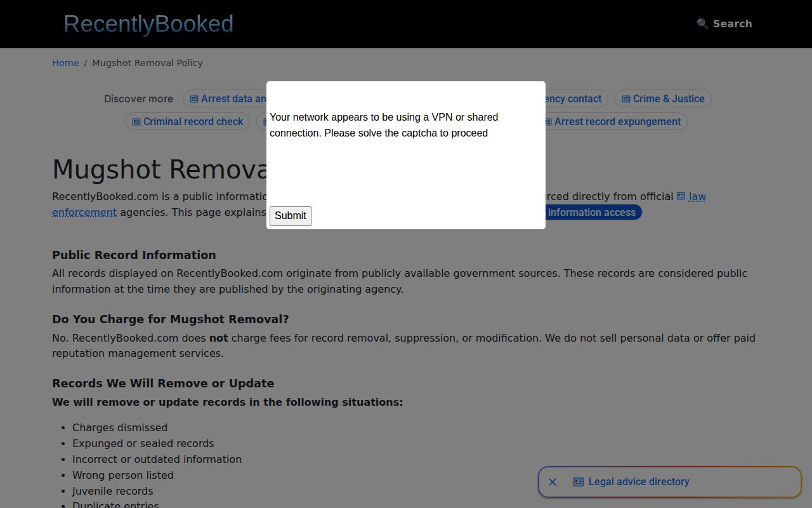The width and height of the screenshot is (812, 508).
Task: Click the 'Wrong person listed' list item
Action: coord(123,475)
